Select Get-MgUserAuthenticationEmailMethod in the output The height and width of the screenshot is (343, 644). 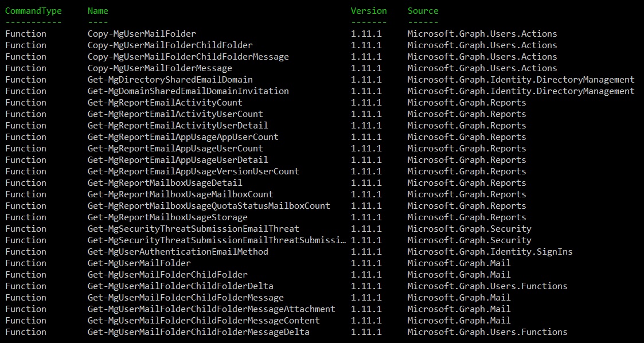(178, 251)
